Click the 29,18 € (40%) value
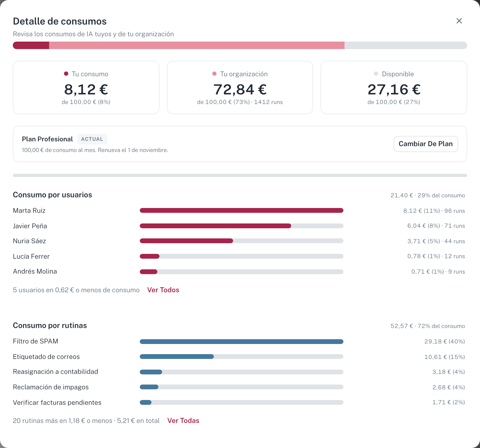 pos(445,342)
